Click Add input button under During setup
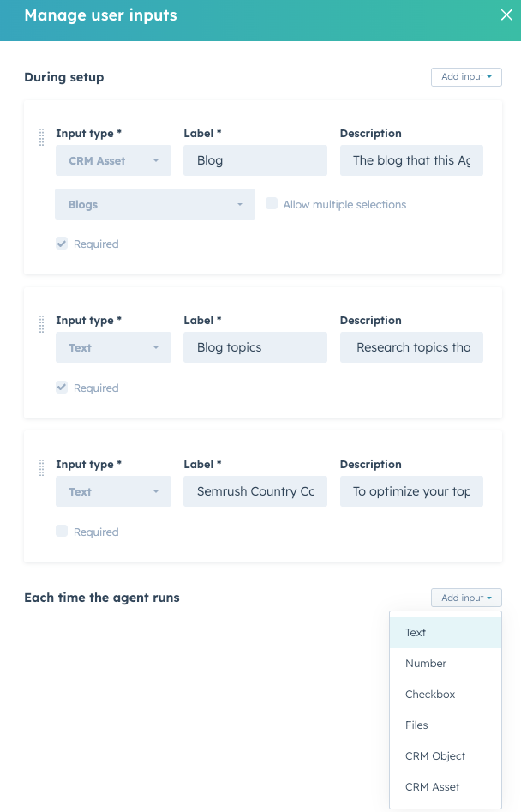 466,77
